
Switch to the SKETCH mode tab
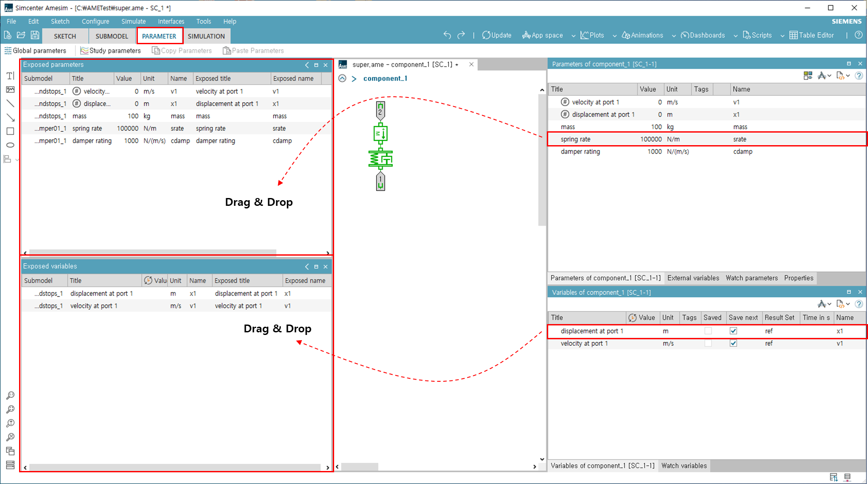click(65, 36)
